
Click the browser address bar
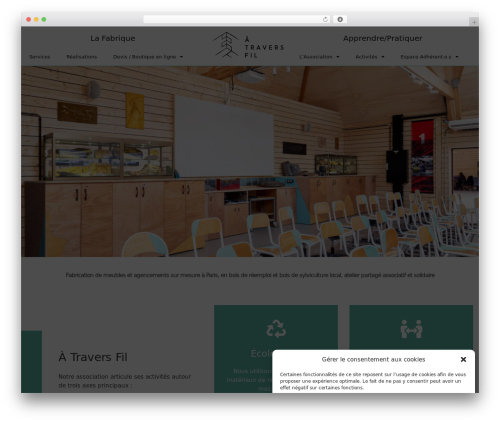tap(233, 20)
